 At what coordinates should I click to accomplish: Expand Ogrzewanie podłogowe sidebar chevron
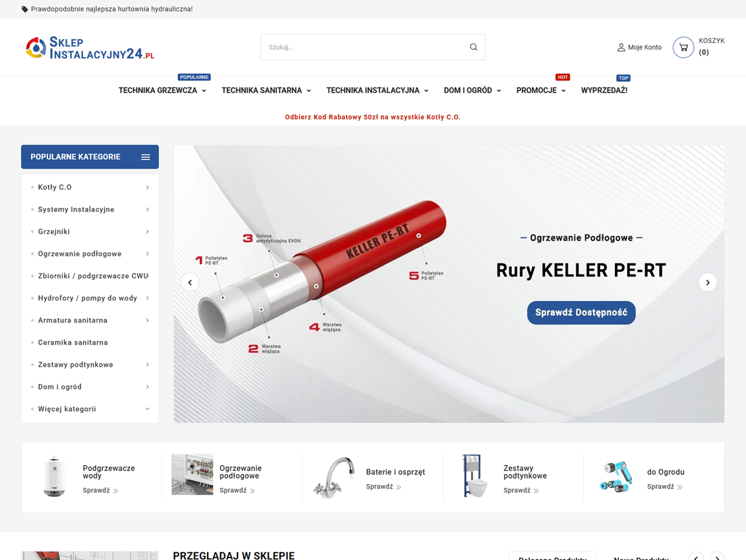(147, 254)
